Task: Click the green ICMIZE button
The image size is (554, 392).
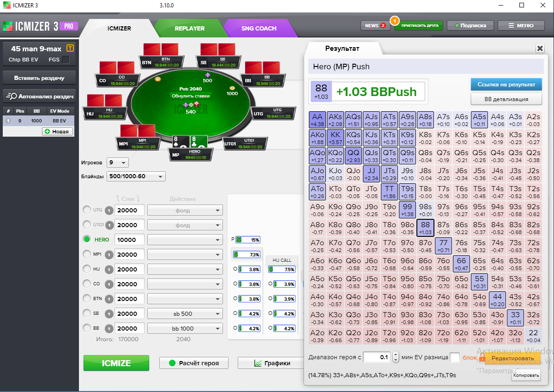Action: point(116,363)
